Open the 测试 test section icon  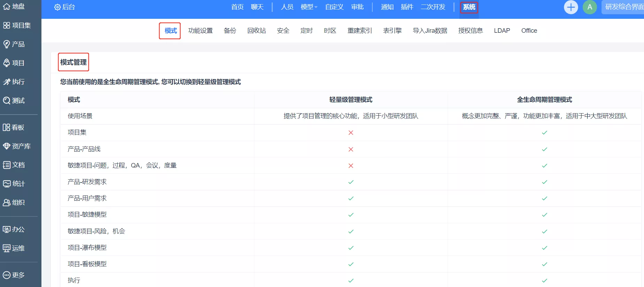(7, 101)
